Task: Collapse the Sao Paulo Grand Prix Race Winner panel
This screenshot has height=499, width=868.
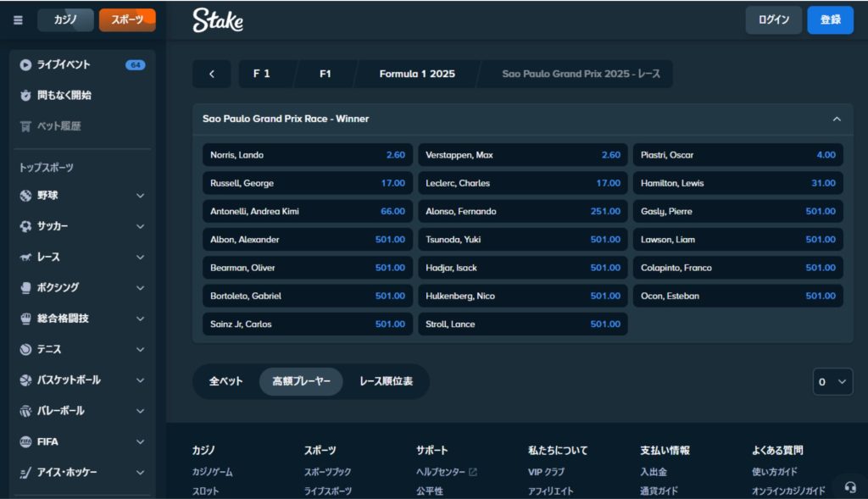Action: [837, 119]
